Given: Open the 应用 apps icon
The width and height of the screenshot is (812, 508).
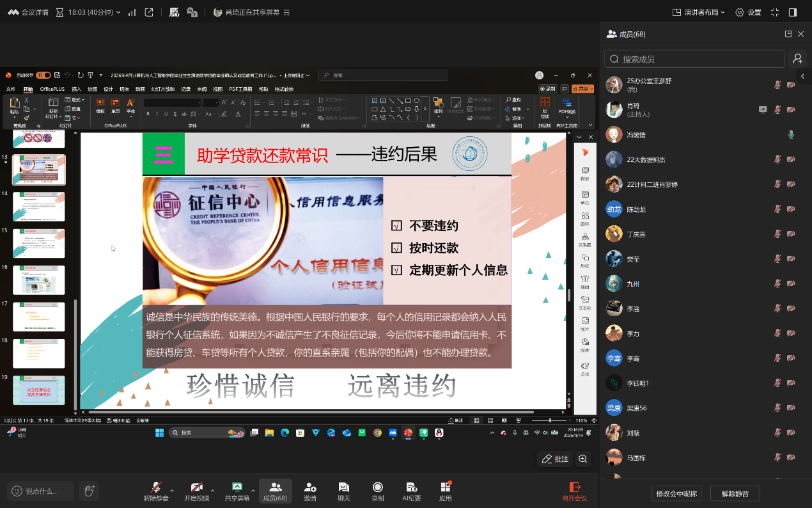Looking at the screenshot, I should tap(446, 488).
